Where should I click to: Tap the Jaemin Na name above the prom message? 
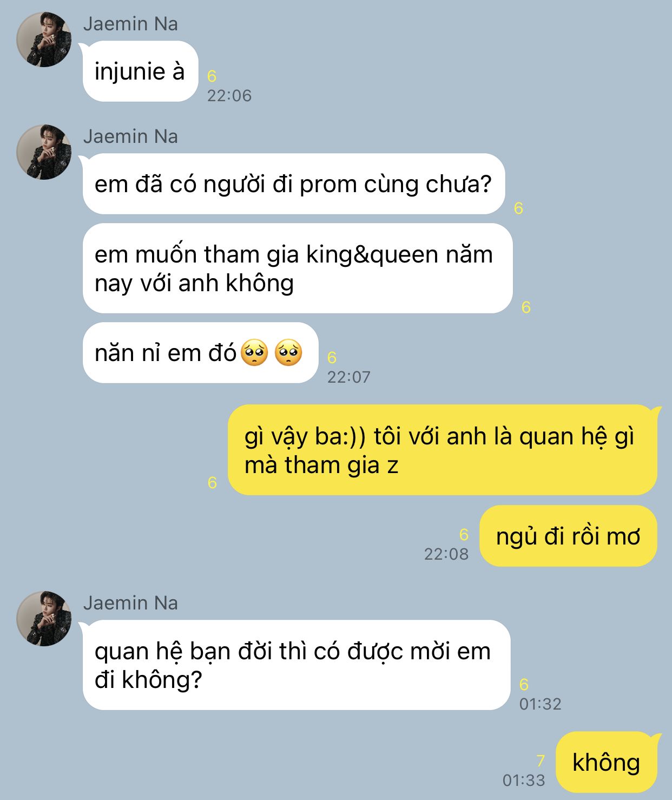pyautogui.click(x=130, y=136)
